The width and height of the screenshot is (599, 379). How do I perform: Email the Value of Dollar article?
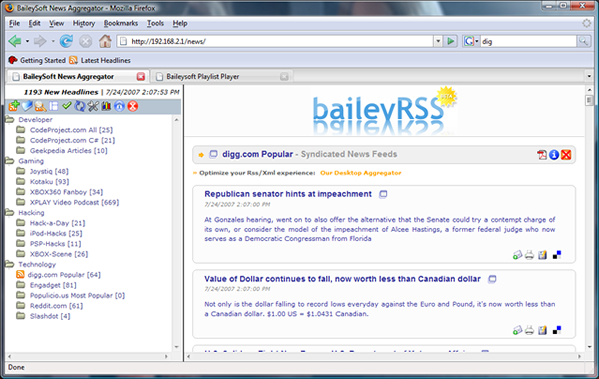(517, 330)
